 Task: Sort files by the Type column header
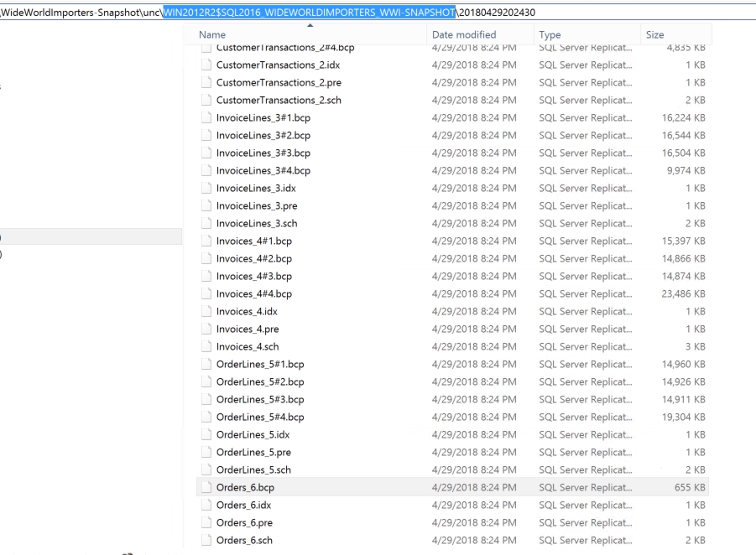pyautogui.click(x=550, y=34)
